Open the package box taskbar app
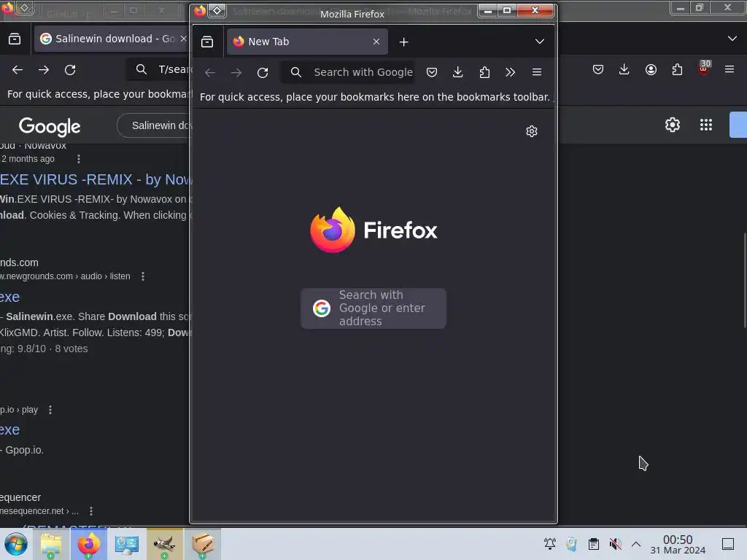Image resolution: width=747 pixels, height=560 pixels. click(x=203, y=544)
